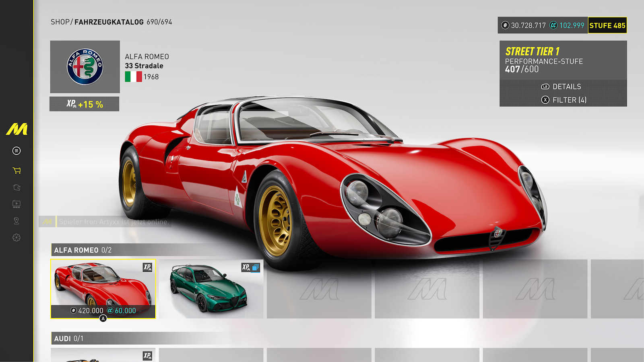The image size is (644, 362).
Task: Click the 102.999 Crew Credits balance
Action: pyautogui.click(x=572, y=25)
